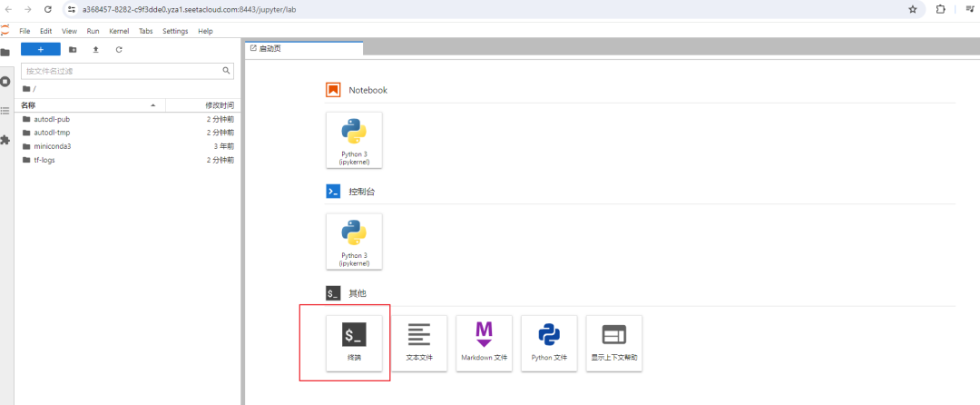980x405 pixels.
Task: Click the Notebook section heading icon
Action: [x=333, y=90]
